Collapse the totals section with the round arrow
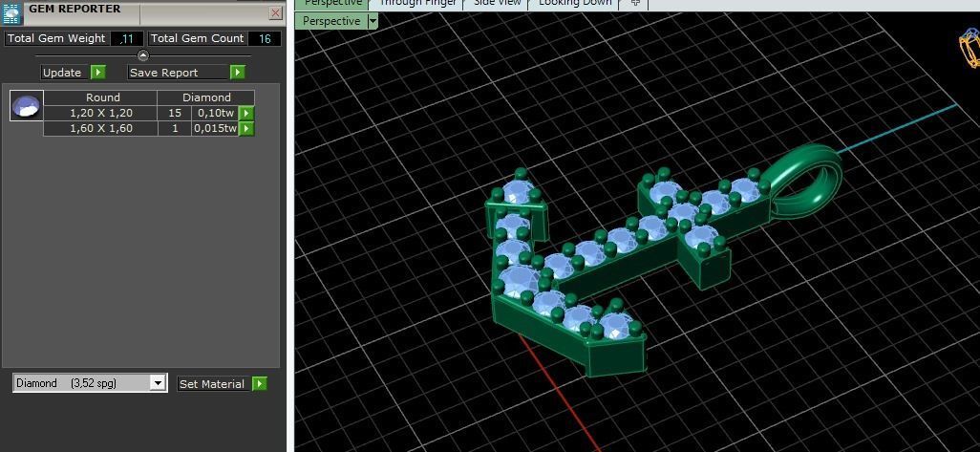 [143, 55]
